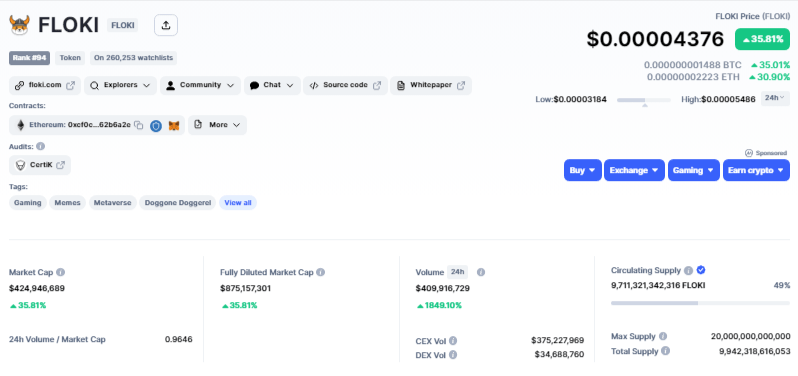Click the Total Supply info icon
The image size is (798, 376).
tap(666, 351)
